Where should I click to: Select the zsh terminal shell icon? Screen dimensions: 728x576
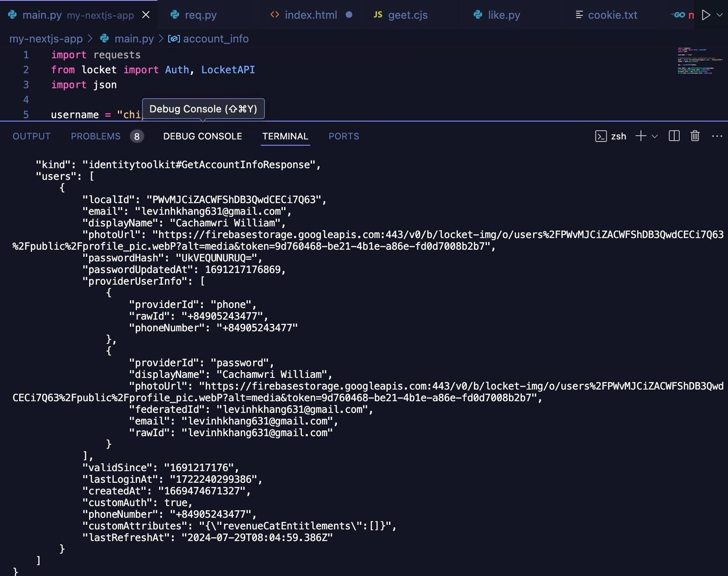click(601, 136)
